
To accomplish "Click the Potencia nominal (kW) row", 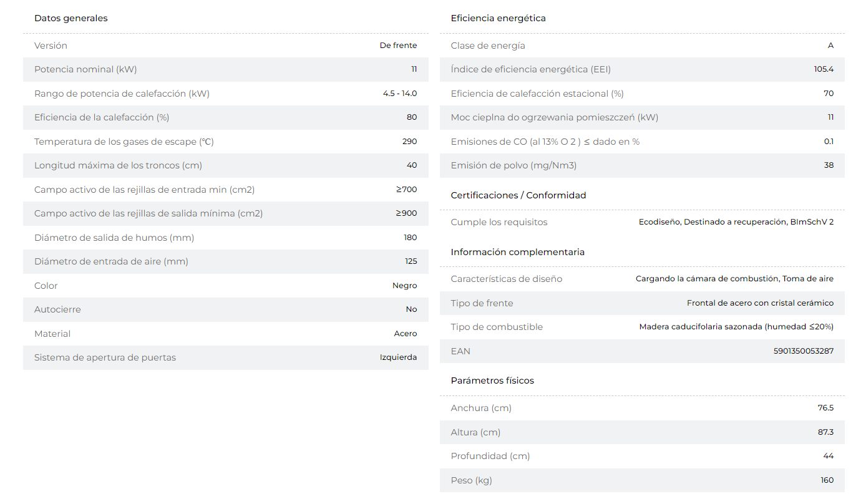I will coord(226,69).
